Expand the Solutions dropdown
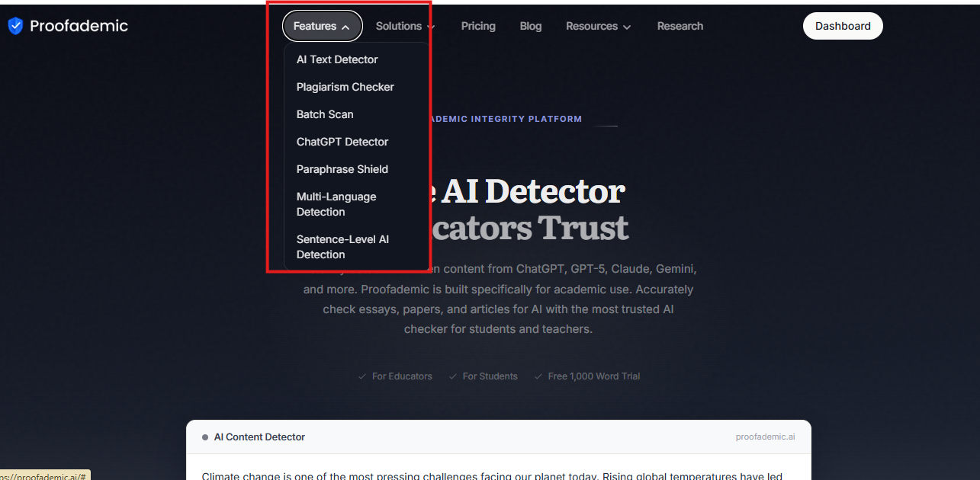Viewport: 980px width, 480px height. pyautogui.click(x=405, y=26)
